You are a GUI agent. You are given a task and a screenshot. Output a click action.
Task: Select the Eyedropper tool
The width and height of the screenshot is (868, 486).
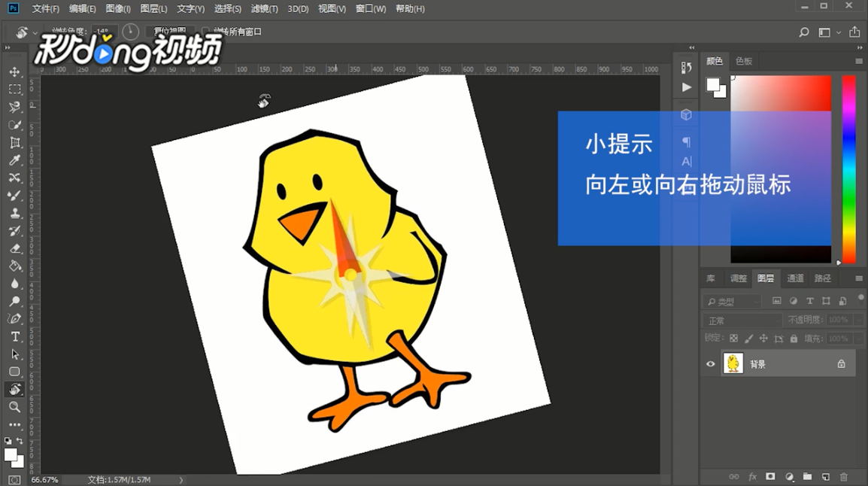15,160
